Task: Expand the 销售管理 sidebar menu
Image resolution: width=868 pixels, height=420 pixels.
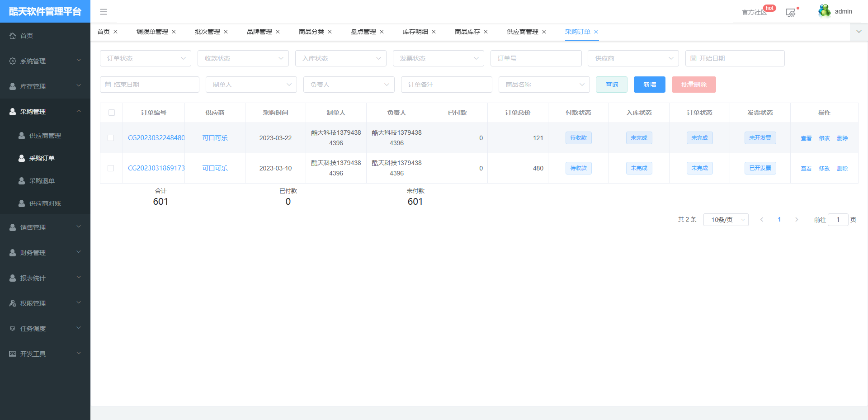Action: point(45,227)
